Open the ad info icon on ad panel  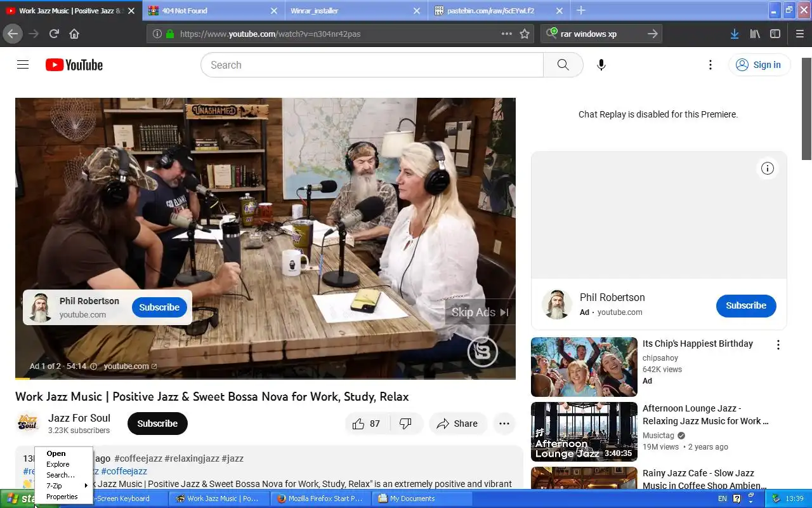pyautogui.click(x=768, y=168)
